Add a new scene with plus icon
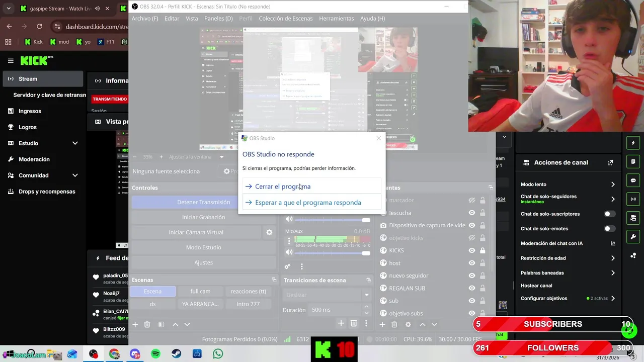 coord(135,324)
